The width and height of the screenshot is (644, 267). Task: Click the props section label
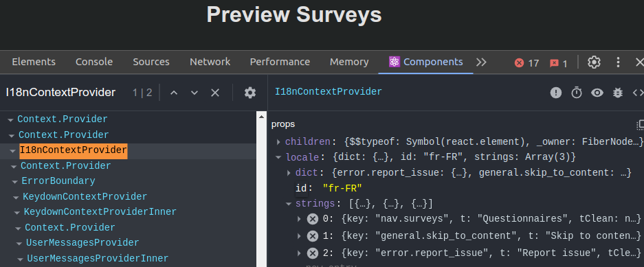click(x=283, y=124)
